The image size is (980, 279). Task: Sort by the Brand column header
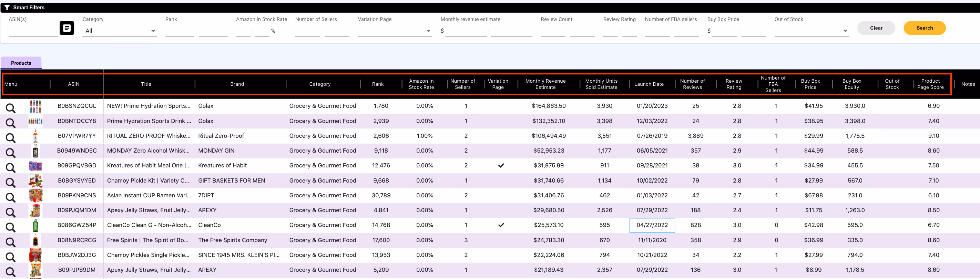point(237,84)
